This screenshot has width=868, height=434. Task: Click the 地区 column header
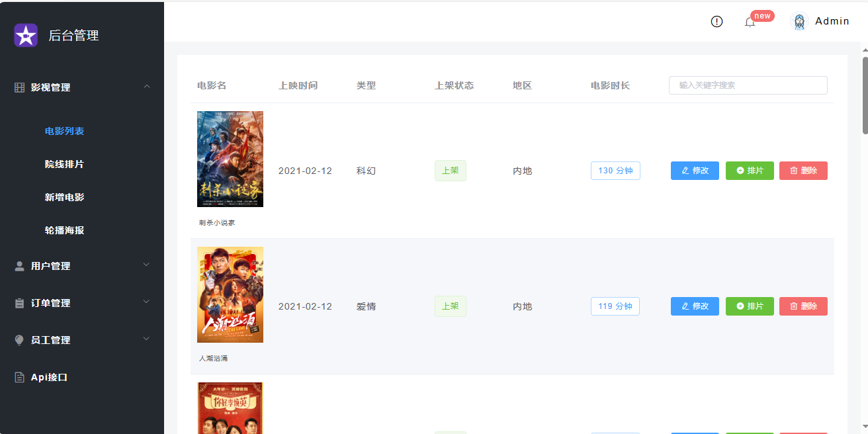click(522, 85)
